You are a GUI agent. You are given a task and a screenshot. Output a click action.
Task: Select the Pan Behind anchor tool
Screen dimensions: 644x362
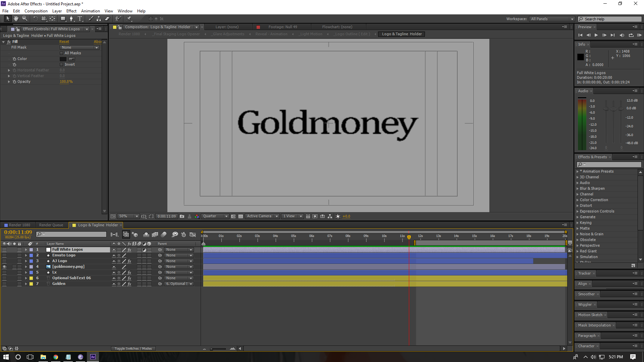52,19
